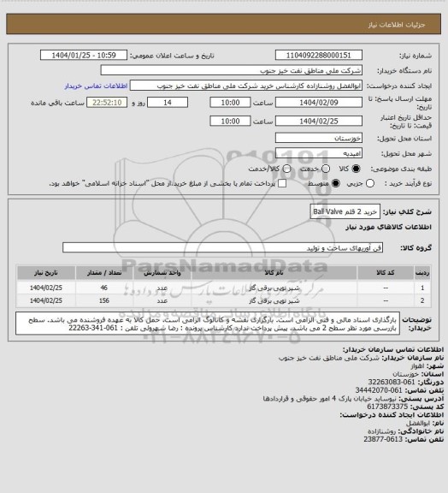Click row 1 item name شیر توپی برقی گاز
This screenshot has height=493, width=448.
tap(274, 288)
